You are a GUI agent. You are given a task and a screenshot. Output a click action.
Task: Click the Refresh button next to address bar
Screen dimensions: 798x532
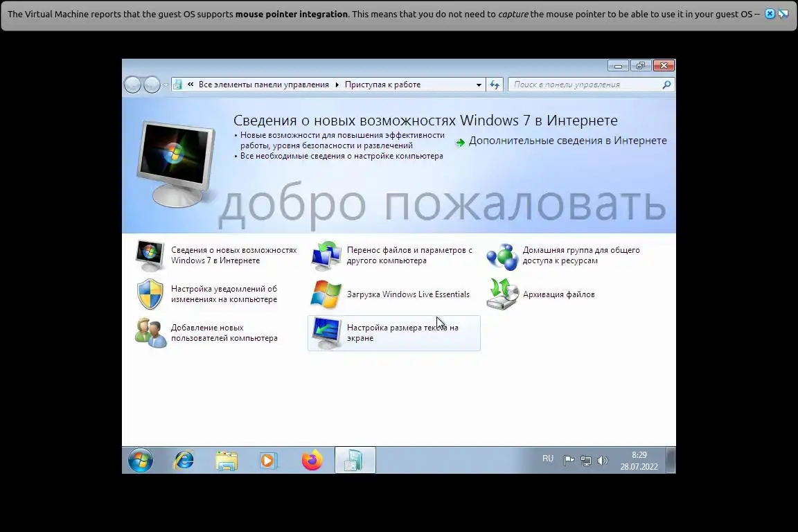point(495,85)
